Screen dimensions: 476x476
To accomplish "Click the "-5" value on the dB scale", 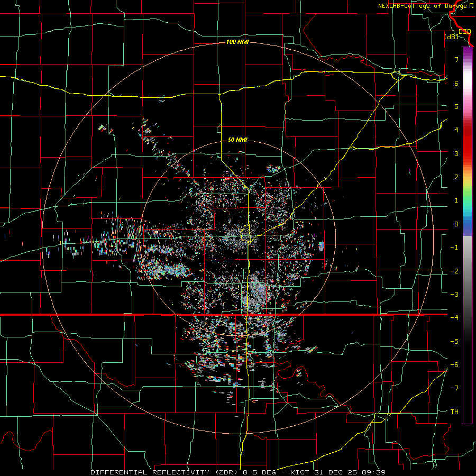I will 454,342.
